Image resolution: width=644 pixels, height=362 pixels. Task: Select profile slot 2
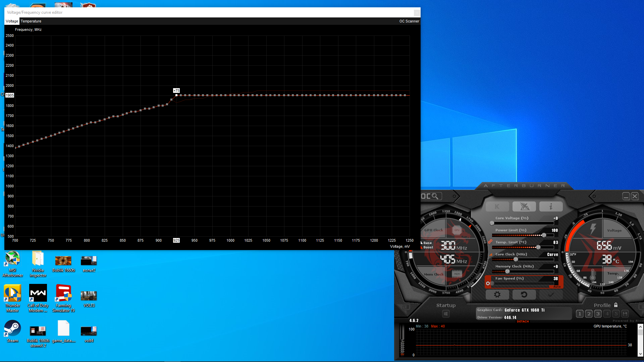click(589, 314)
